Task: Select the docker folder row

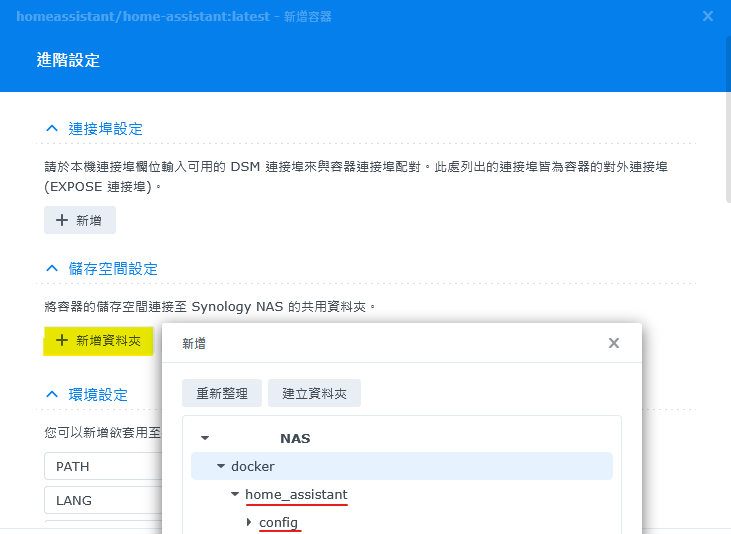Action: point(402,466)
